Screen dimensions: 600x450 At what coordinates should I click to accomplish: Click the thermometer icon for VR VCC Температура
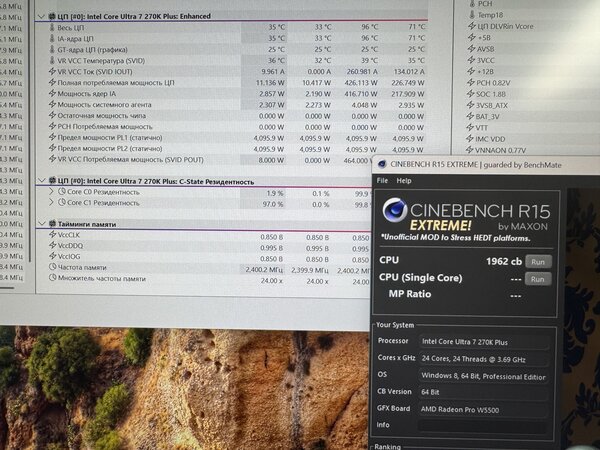pyautogui.click(x=52, y=60)
